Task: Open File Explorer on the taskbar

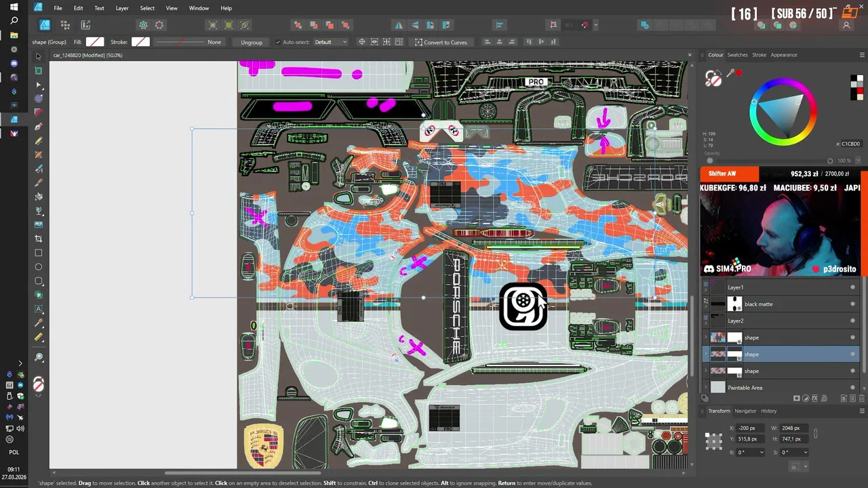Action: 14,35
